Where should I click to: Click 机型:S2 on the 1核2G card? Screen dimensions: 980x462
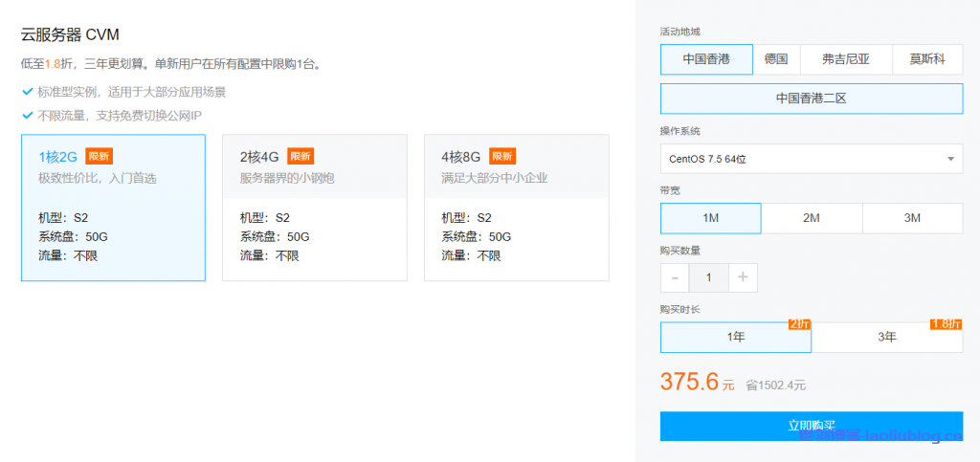pyautogui.click(x=64, y=218)
